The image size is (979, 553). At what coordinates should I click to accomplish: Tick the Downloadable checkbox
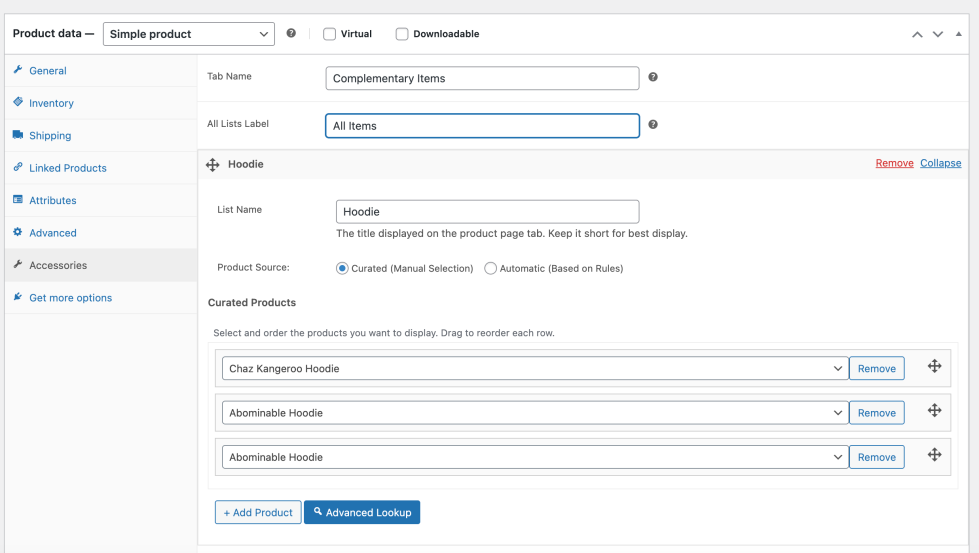pos(402,34)
